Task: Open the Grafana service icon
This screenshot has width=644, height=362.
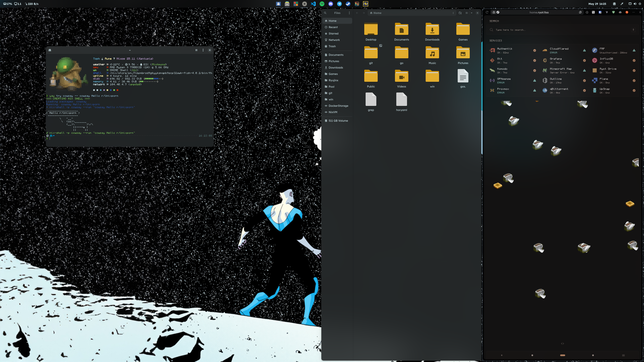Action: point(545,61)
